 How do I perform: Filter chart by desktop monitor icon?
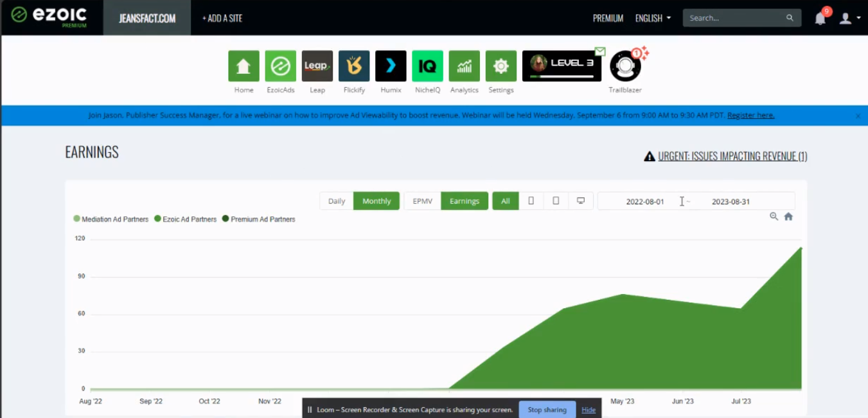pyautogui.click(x=581, y=201)
